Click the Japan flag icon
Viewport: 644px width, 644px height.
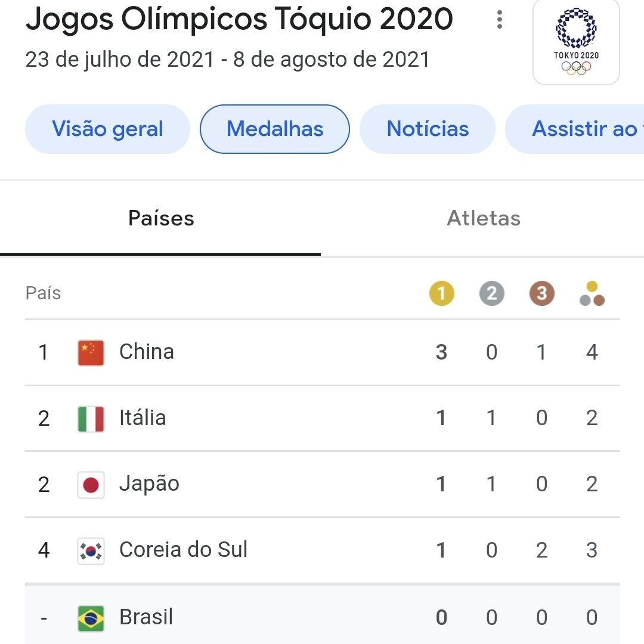(x=91, y=485)
